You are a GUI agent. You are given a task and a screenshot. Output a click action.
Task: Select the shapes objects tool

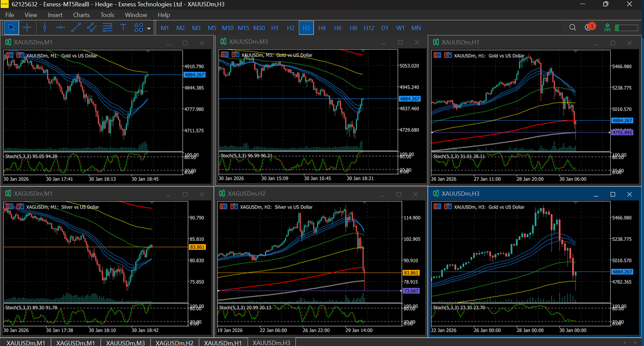[x=138, y=27]
